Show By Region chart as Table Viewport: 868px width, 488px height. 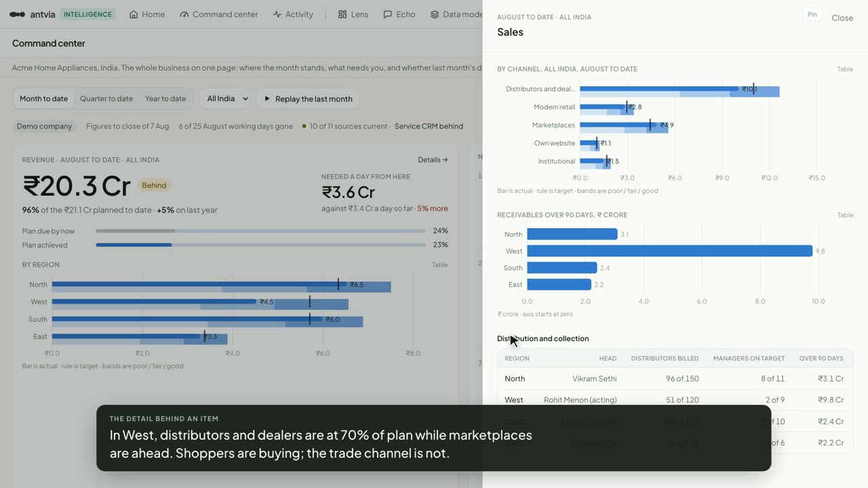440,265
